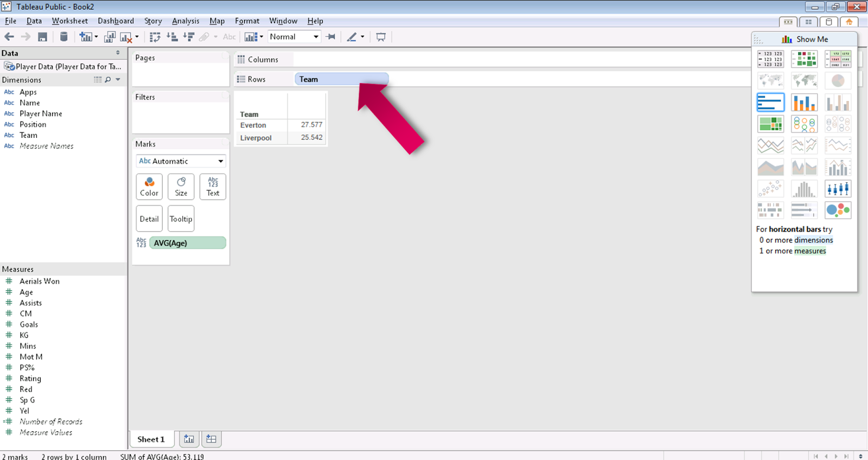Click the Size button in Marks card
This screenshot has width=868, height=460.
(181, 187)
